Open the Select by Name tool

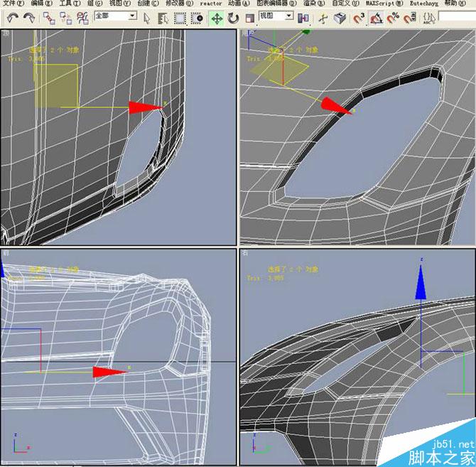[x=163, y=18]
